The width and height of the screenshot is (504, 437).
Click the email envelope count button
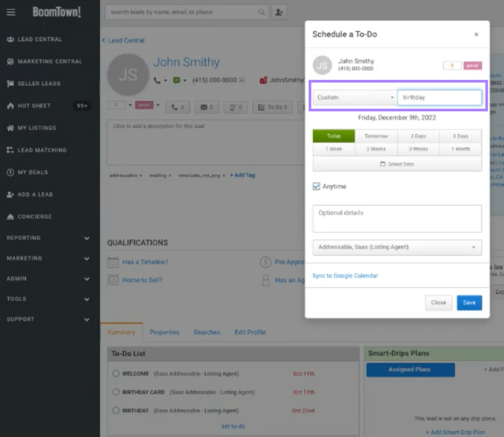[207, 107]
